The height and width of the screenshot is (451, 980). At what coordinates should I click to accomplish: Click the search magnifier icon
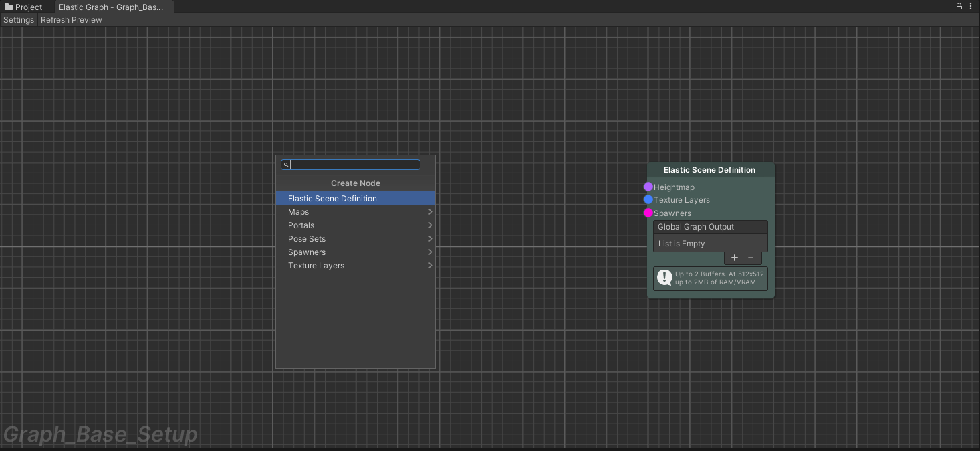(285, 165)
